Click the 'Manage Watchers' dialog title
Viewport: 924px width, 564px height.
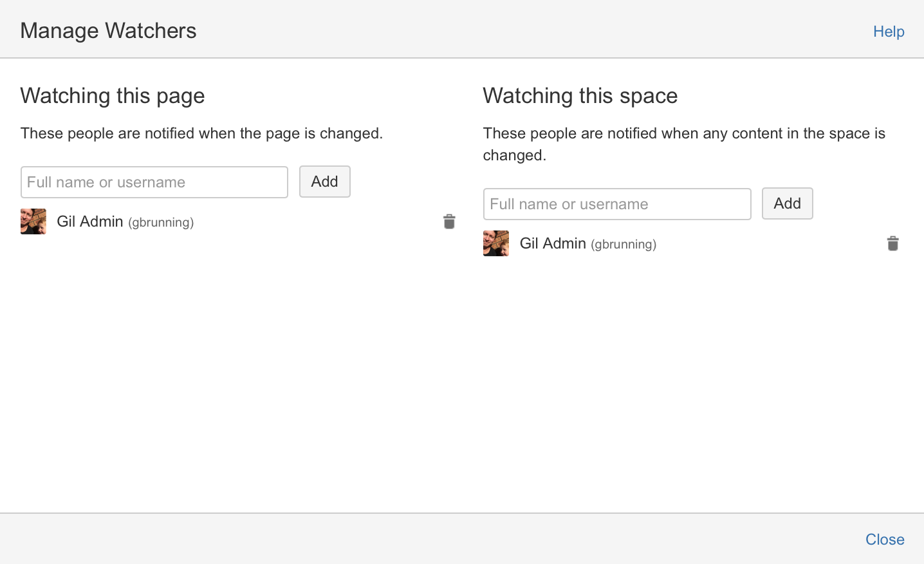pos(108,31)
